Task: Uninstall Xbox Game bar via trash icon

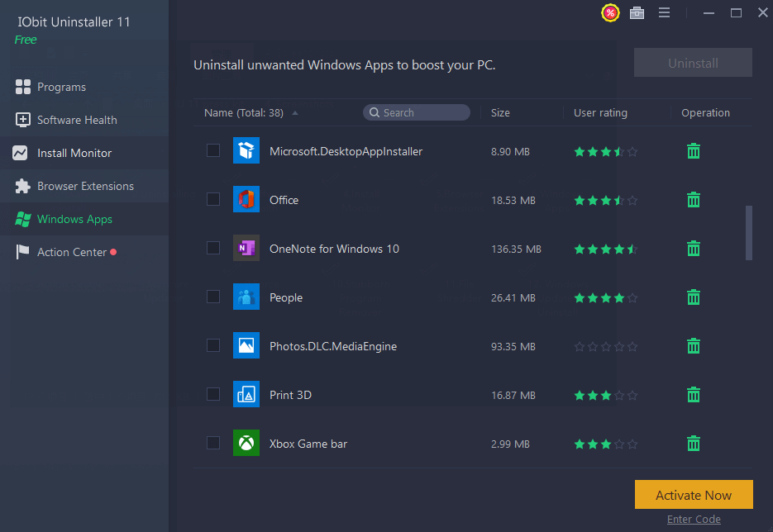Action: (693, 444)
